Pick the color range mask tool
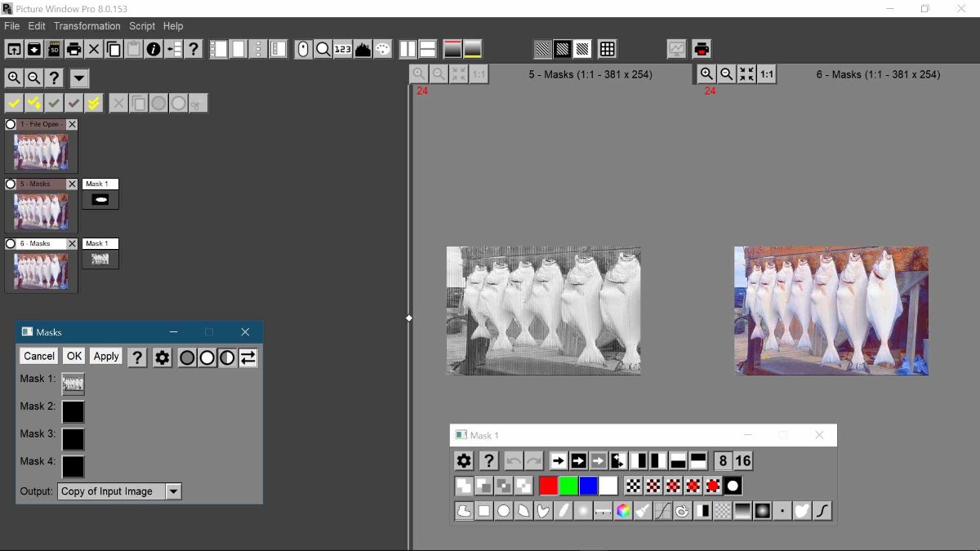The width and height of the screenshot is (980, 551). 623,511
